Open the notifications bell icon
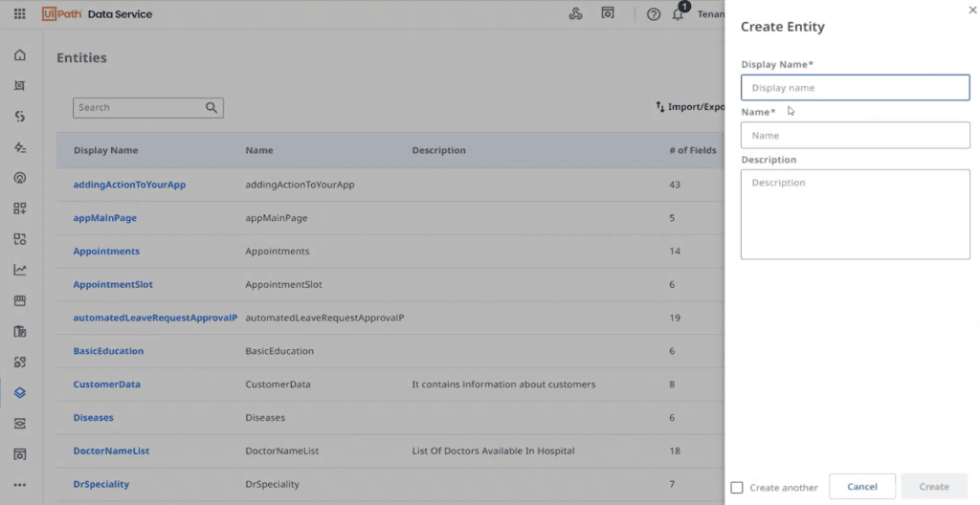The width and height of the screenshot is (980, 505). (x=679, y=13)
